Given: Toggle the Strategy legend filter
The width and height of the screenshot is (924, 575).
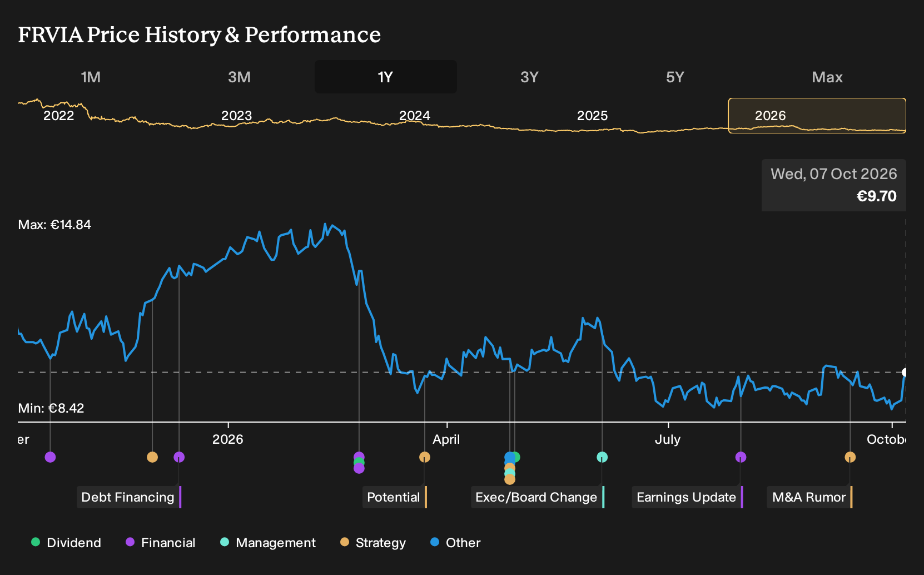Looking at the screenshot, I should pos(373,543).
